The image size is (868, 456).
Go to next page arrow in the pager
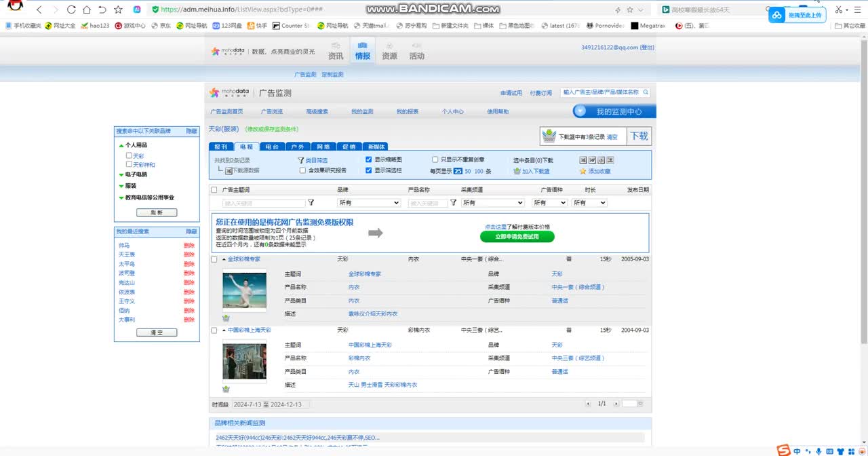[x=616, y=404]
